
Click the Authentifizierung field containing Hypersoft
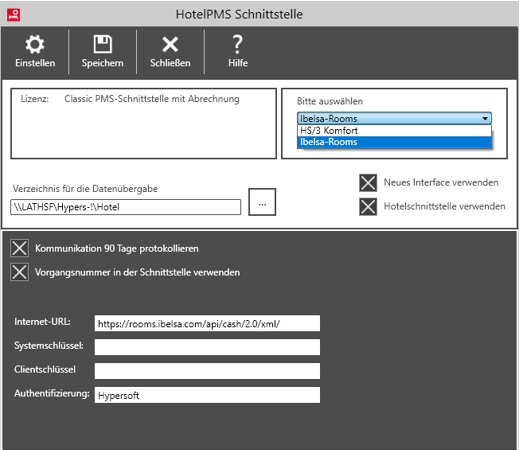(207, 395)
